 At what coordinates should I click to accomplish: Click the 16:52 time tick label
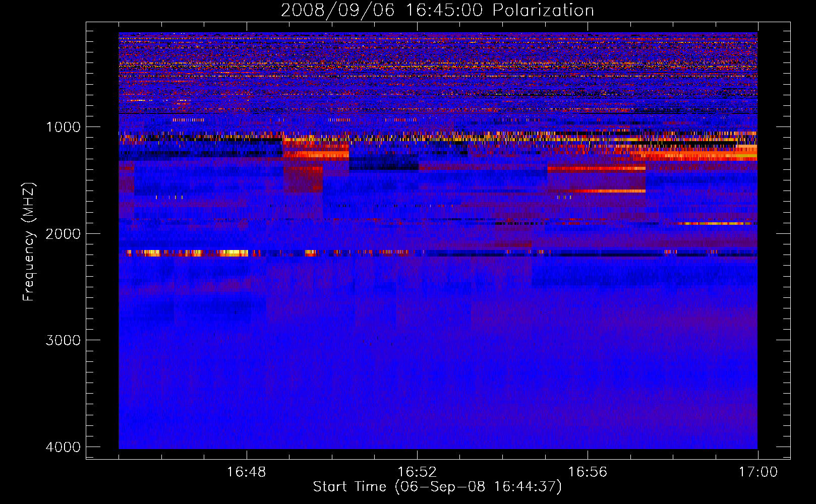(x=417, y=472)
